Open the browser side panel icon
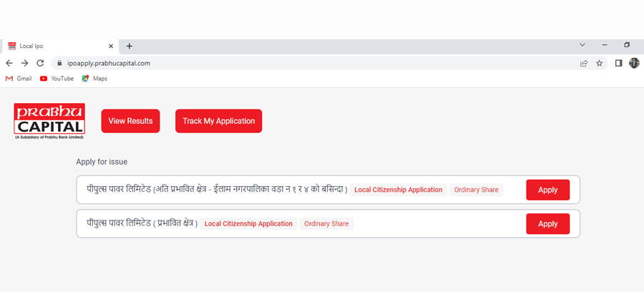644x292 pixels. click(x=619, y=63)
